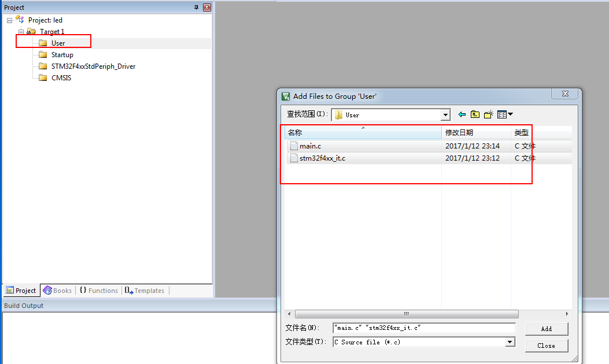Open the view menu icon in dialog

point(504,114)
